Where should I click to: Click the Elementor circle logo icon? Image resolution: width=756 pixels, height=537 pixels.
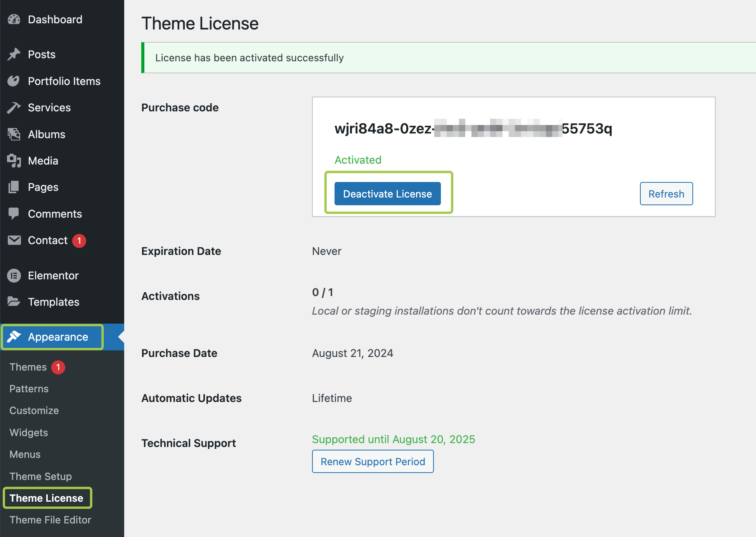[14, 275]
